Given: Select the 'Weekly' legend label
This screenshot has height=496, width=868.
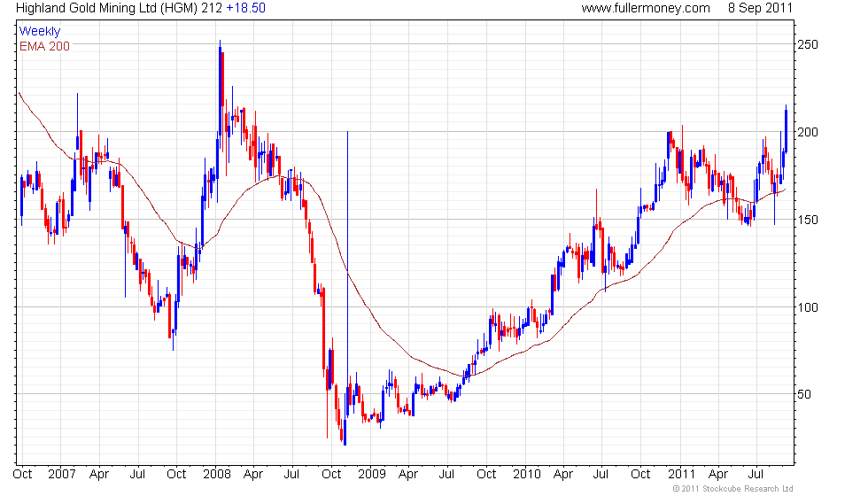Looking at the screenshot, I should [39, 32].
